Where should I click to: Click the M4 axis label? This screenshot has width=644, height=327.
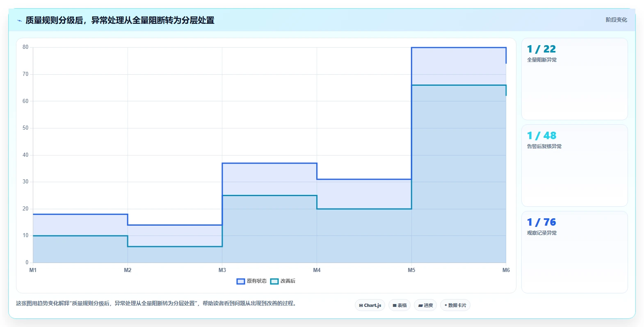tap(317, 270)
